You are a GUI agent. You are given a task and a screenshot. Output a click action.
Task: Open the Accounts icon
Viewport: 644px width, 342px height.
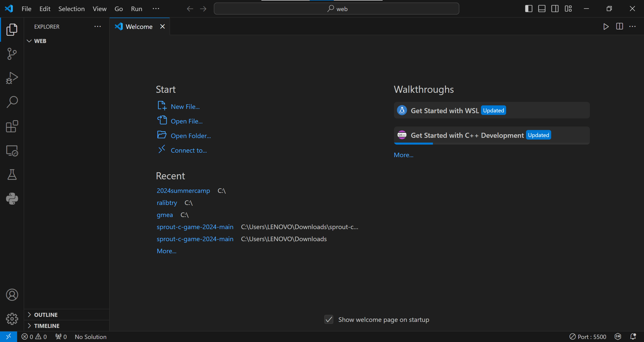point(12,295)
